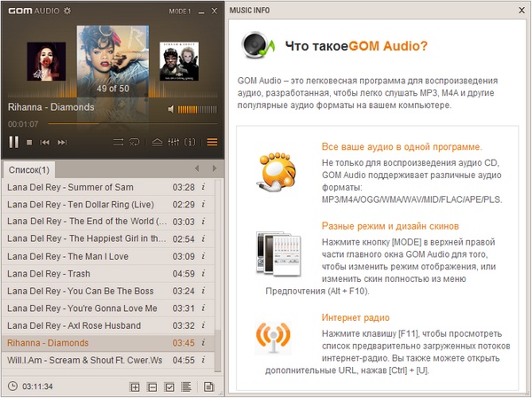Screen dimensions: 532x398
Task: Skip to the previous track
Action: (45, 143)
